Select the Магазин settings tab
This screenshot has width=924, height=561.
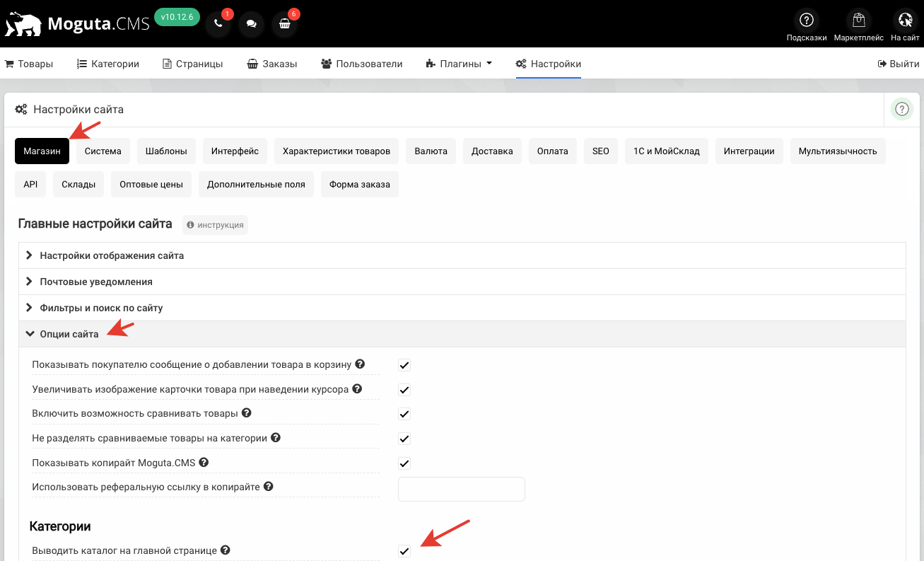point(42,151)
